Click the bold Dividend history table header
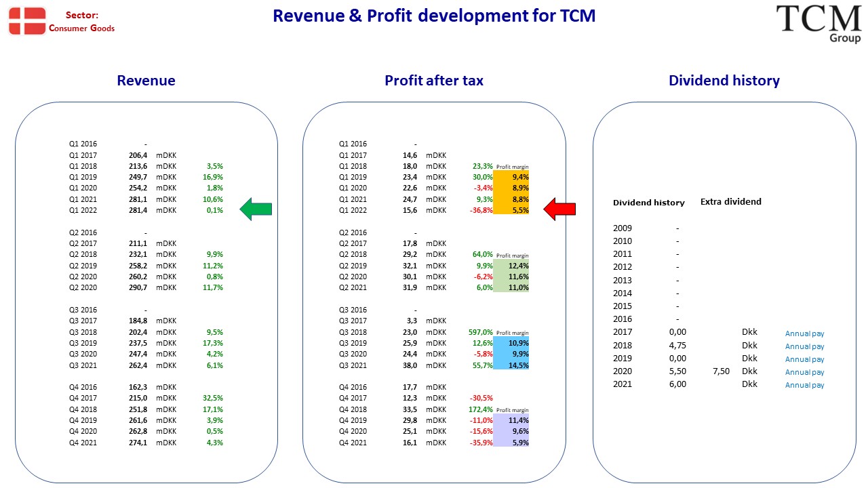The width and height of the screenshot is (868, 488). (x=649, y=203)
